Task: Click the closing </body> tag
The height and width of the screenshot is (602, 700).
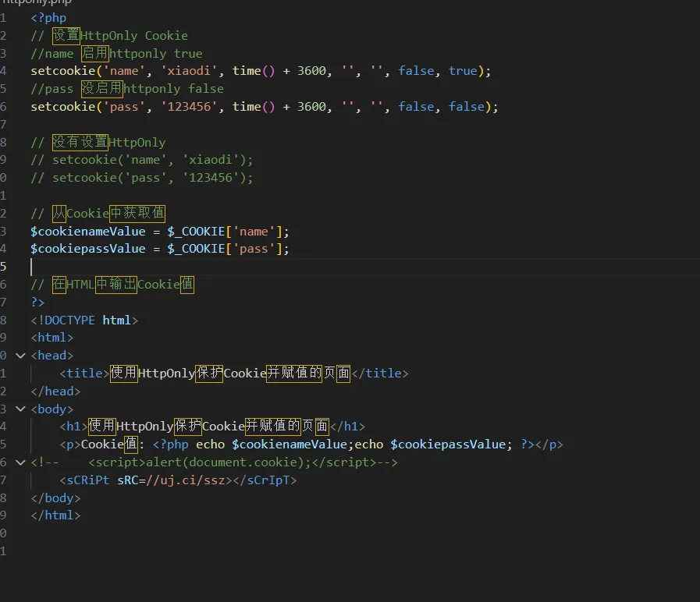Action: 56,498
